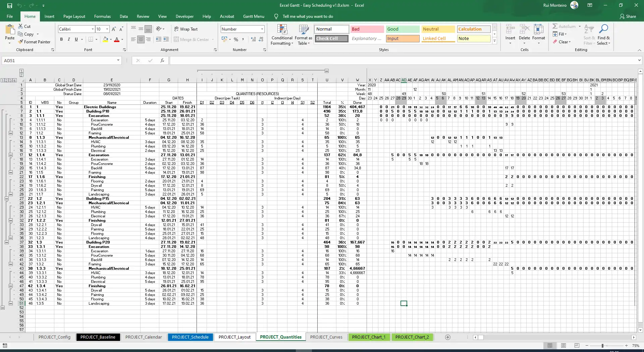
Task: Switch to Page Break Preview view
Action: 577,346
